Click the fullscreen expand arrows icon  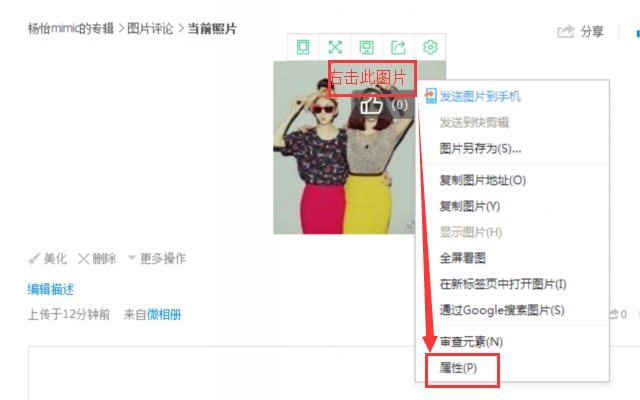tap(335, 47)
